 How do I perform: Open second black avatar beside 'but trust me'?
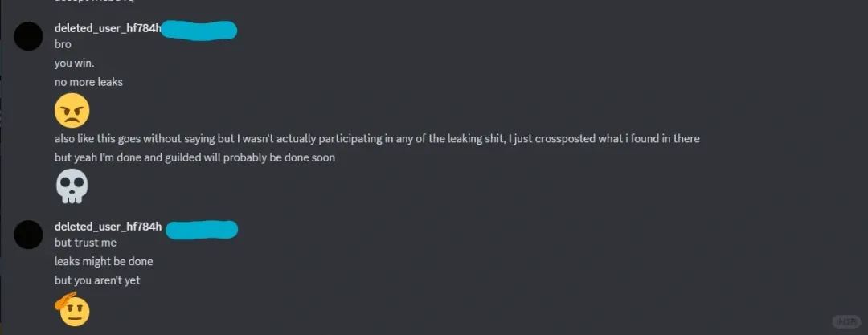tap(28, 235)
